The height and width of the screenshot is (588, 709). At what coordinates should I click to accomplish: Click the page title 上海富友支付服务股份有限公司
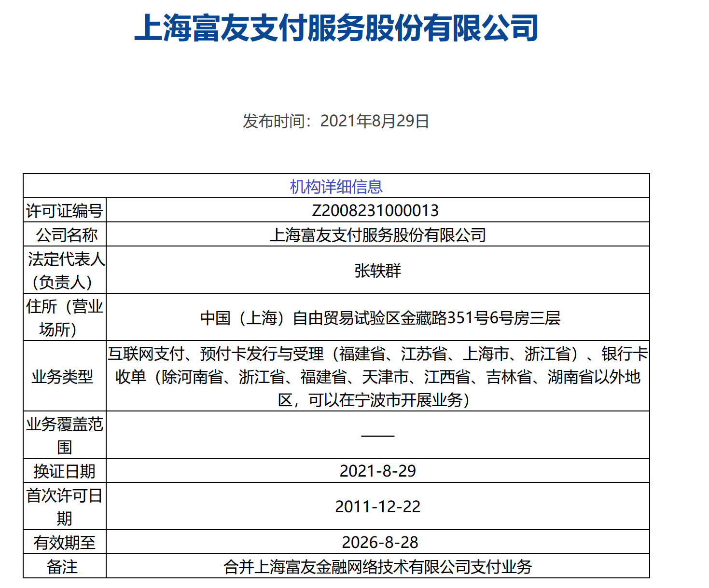click(336, 28)
